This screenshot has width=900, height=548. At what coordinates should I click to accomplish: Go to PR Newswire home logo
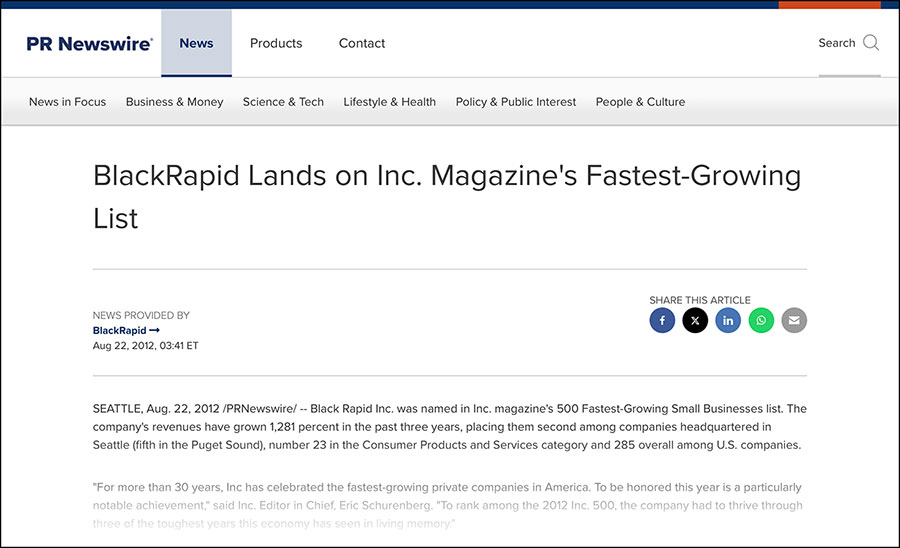pos(90,44)
